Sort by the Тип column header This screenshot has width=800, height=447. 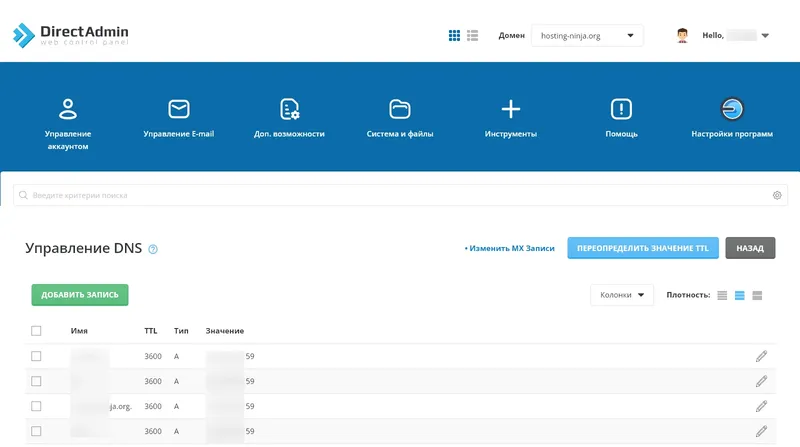[x=181, y=331]
